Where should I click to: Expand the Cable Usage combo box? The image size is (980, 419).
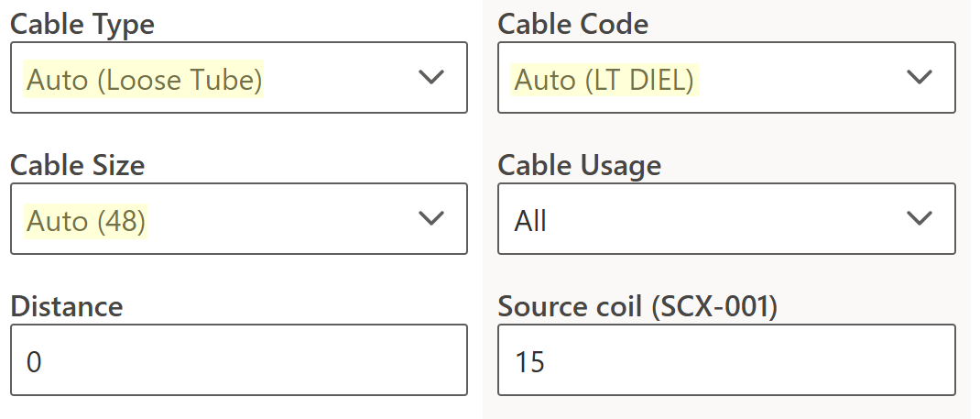tap(726, 219)
